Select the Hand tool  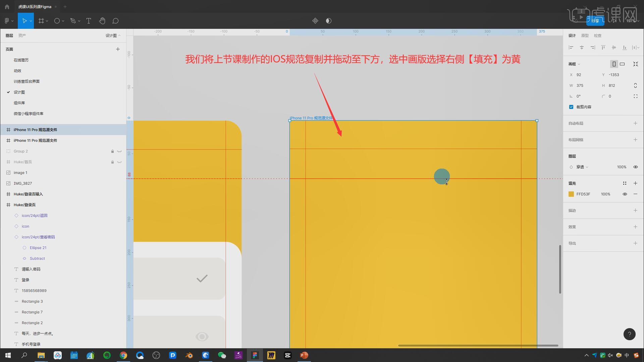102,21
